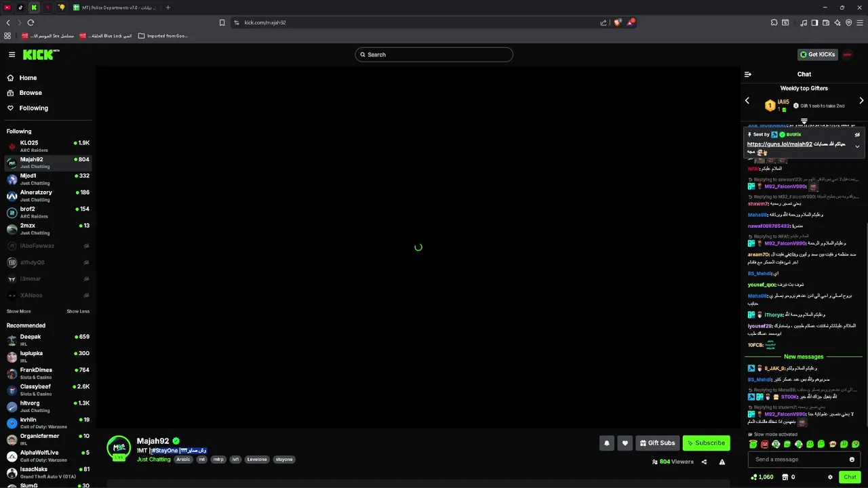Open the Brave Rewards icon
Screen dimensions: 868x488
tap(631, 22)
